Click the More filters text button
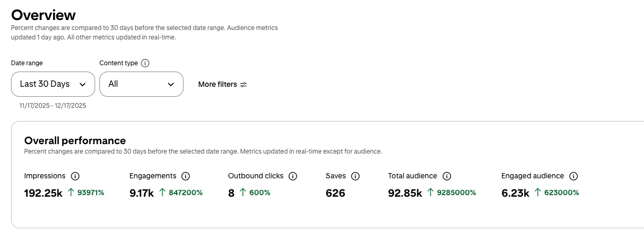Viewport: 644px width, 233px height. pyautogui.click(x=217, y=84)
